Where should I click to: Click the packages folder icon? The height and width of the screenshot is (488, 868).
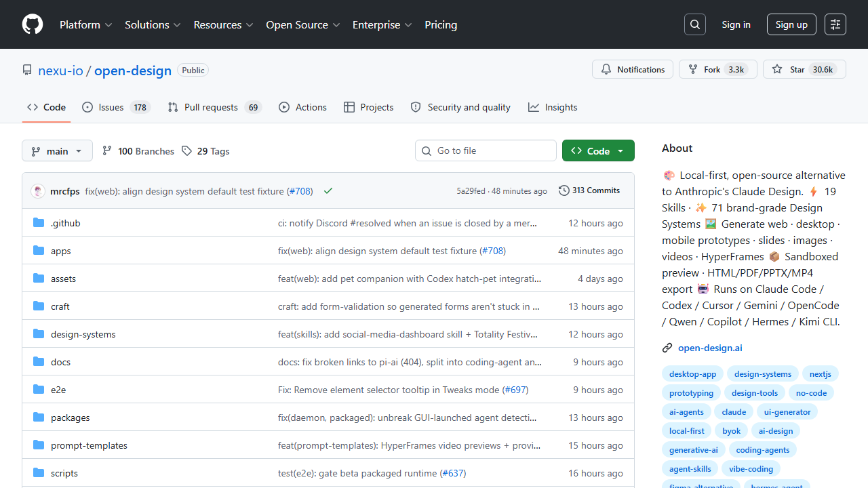39,418
